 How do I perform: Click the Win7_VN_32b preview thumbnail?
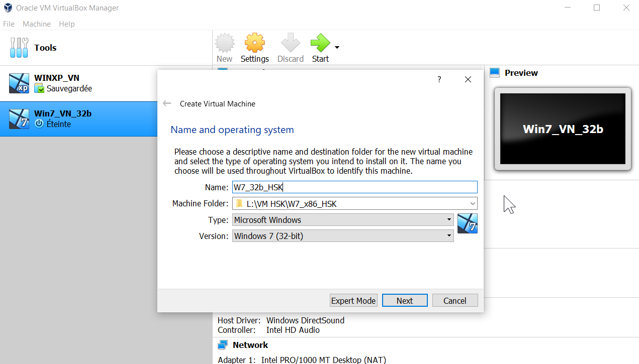(x=563, y=129)
